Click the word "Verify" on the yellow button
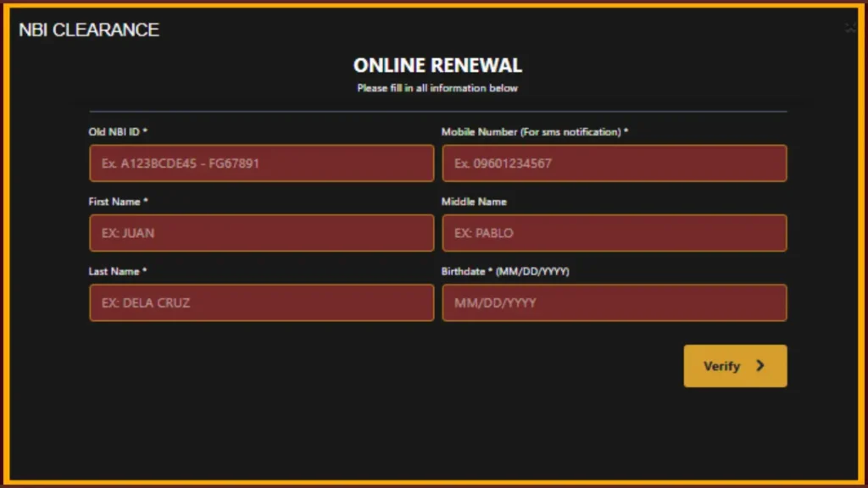 click(x=721, y=366)
